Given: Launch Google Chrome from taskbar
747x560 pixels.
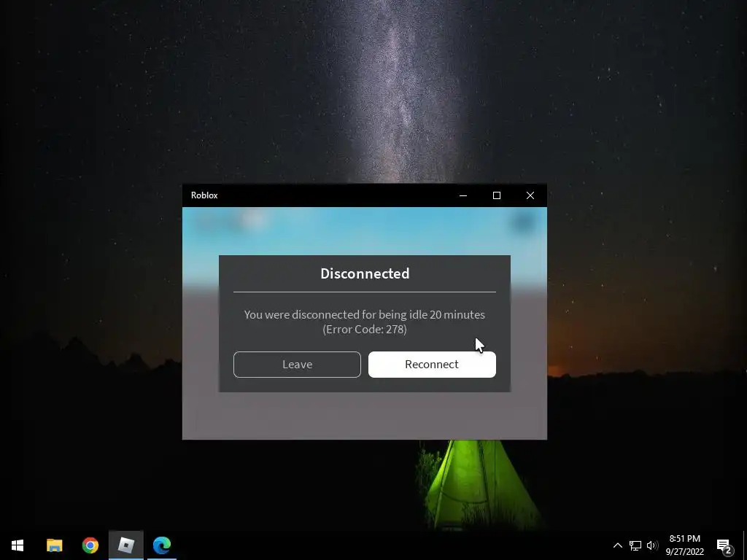Looking at the screenshot, I should pos(90,545).
